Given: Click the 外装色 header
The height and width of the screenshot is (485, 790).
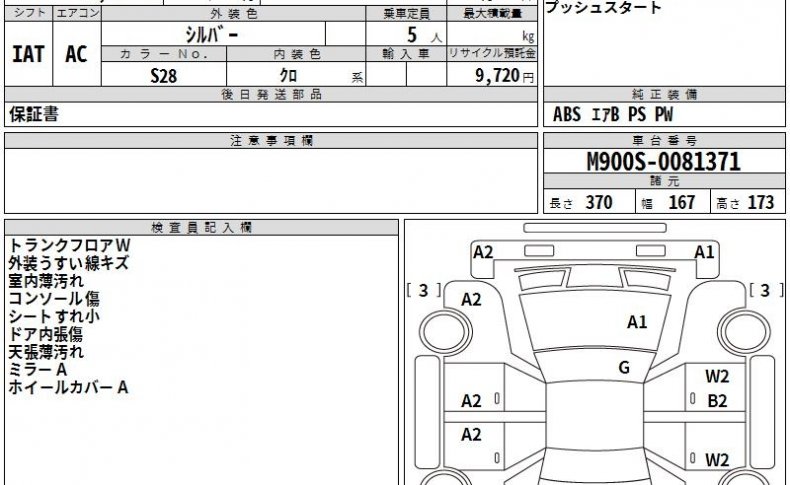Looking at the screenshot, I should click(x=234, y=14).
